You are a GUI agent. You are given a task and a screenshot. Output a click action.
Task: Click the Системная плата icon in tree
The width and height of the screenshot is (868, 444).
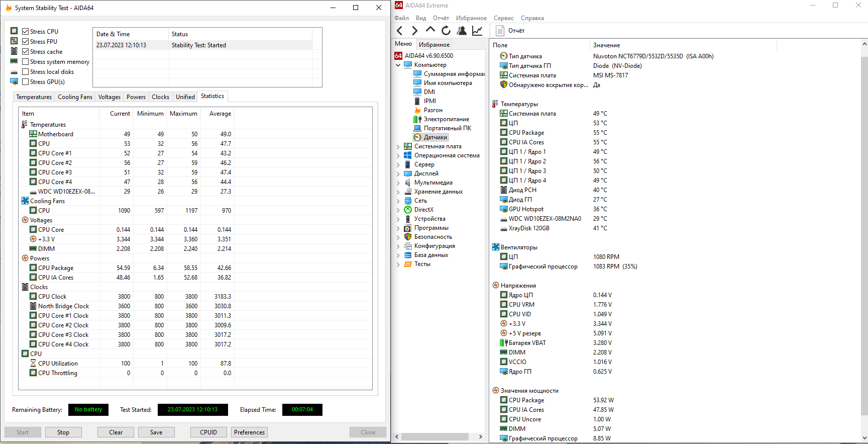coord(408,146)
